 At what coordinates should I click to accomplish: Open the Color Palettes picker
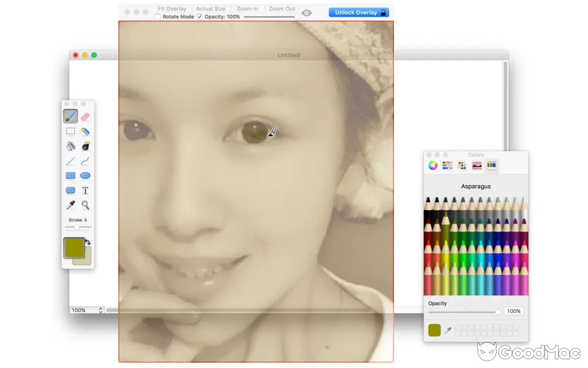(x=462, y=166)
